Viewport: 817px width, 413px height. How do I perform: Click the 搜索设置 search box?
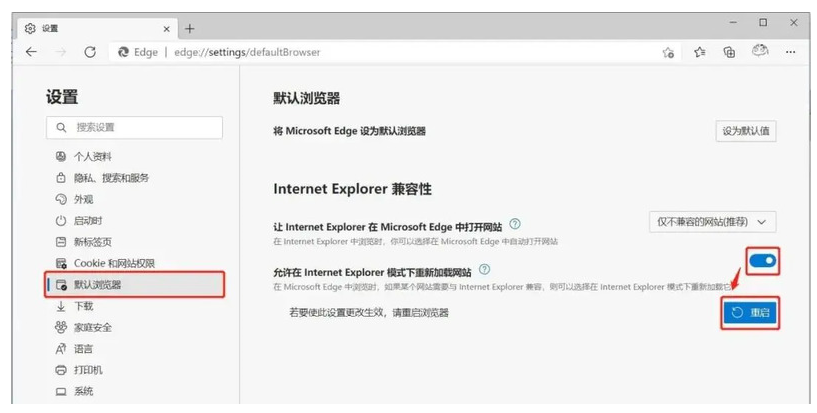(x=134, y=127)
